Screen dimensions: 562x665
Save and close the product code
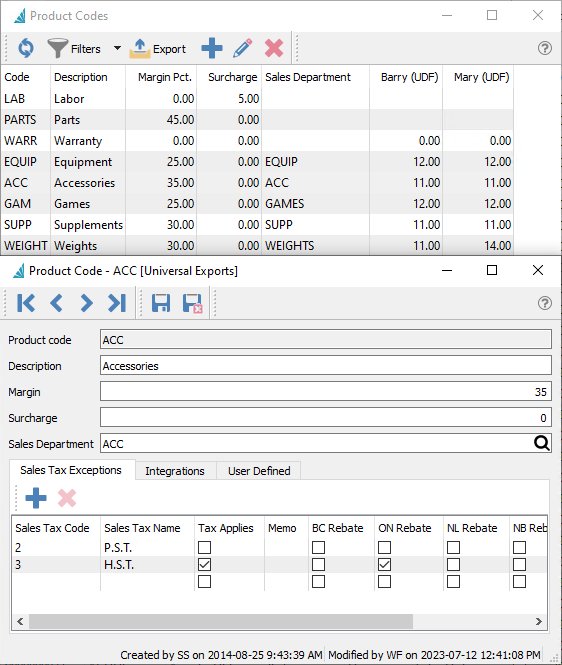tap(192, 304)
